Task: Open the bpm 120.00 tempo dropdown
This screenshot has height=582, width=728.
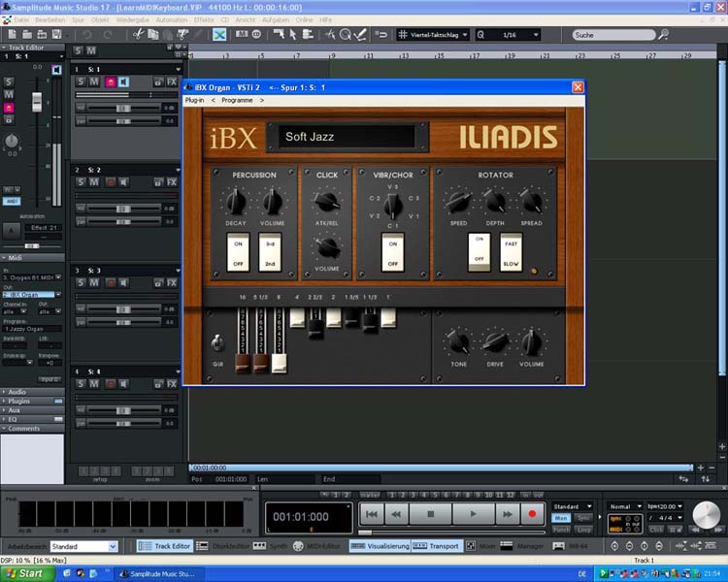Action: (665, 506)
